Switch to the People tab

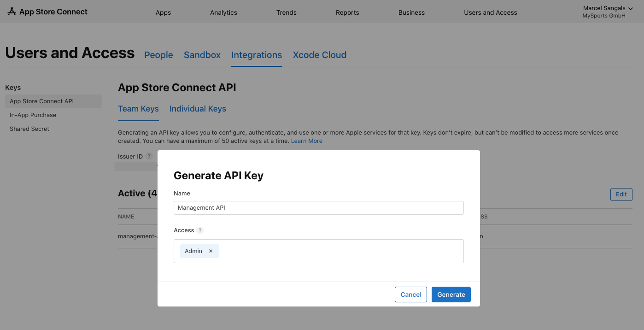click(x=158, y=55)
